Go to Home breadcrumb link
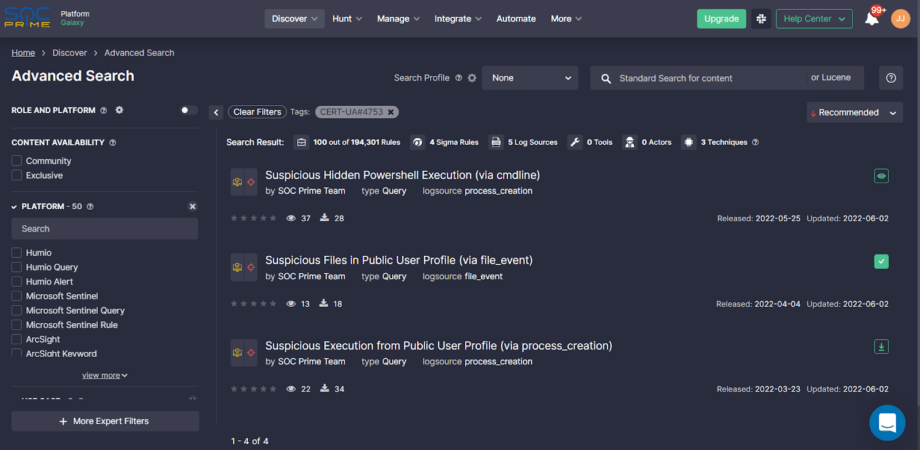Screen dimensions: 920x450 pyautogui.click(x=23, y=53)
